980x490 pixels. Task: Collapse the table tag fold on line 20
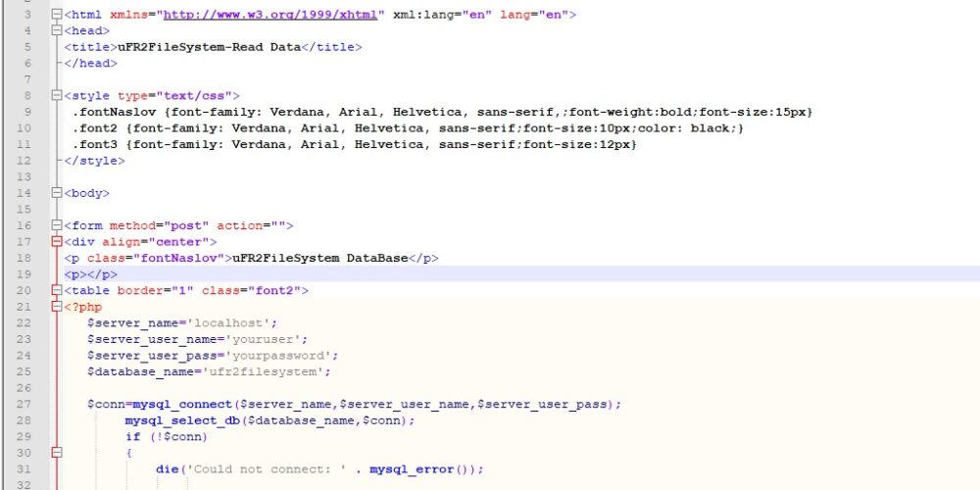(57, 291)
